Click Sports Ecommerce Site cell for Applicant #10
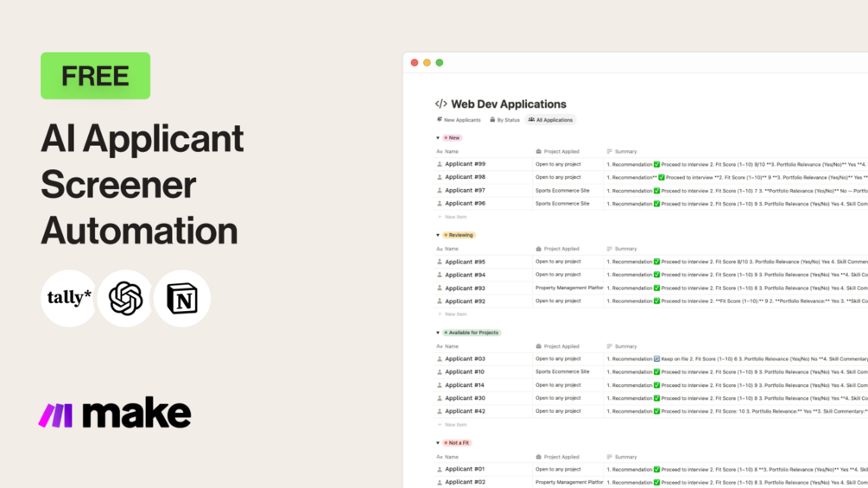This screenshot has width=868, height=488. pyautogui.click(x=568, y=371)
